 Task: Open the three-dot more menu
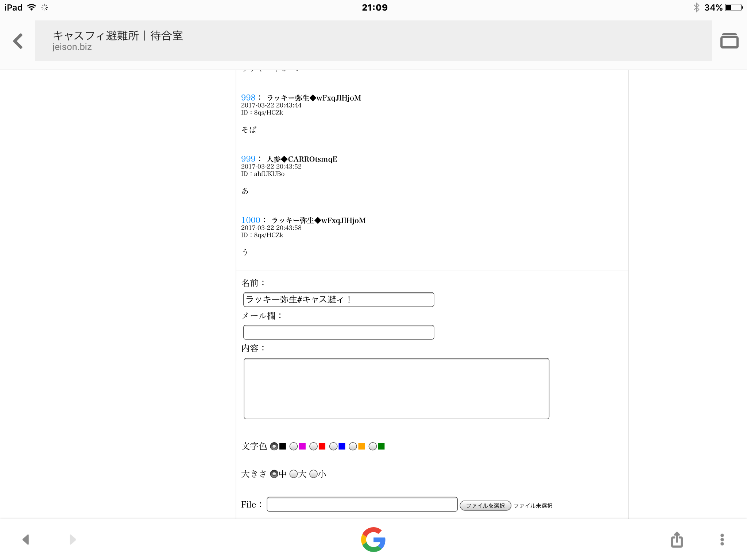(x=722, y=540)
